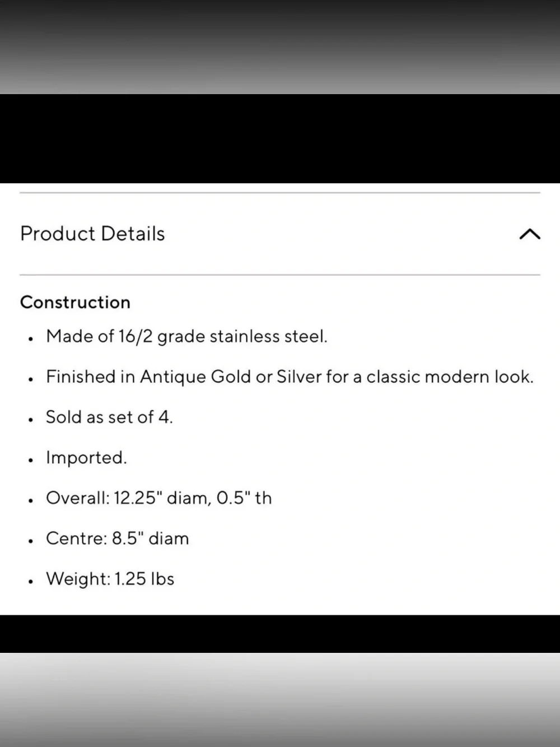Click the Weight: 1.25 lbs line
The height and width of the screenshot is (747, 560).
110,578
